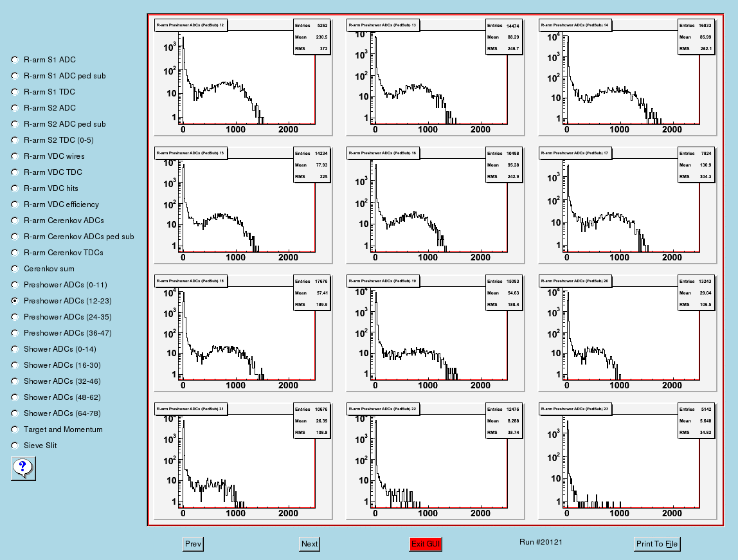Click the stats box with Entries 12476
738x560 pixels.
click(503, 420)
